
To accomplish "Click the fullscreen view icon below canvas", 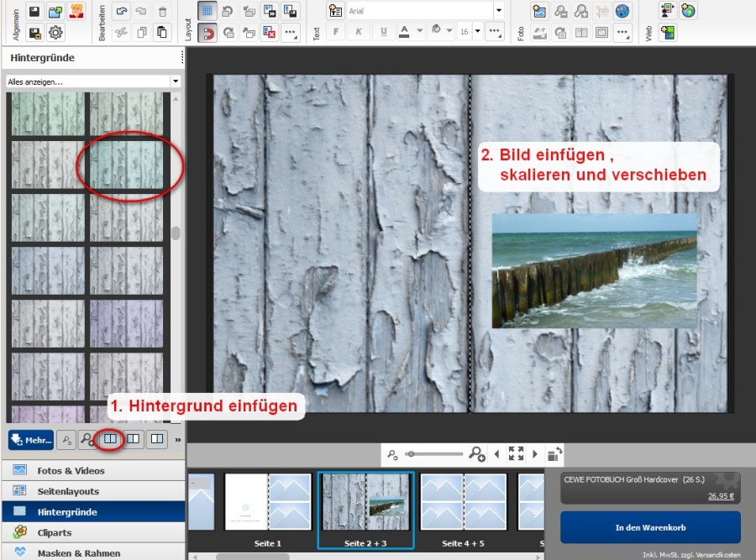I will tap(516, 454).
